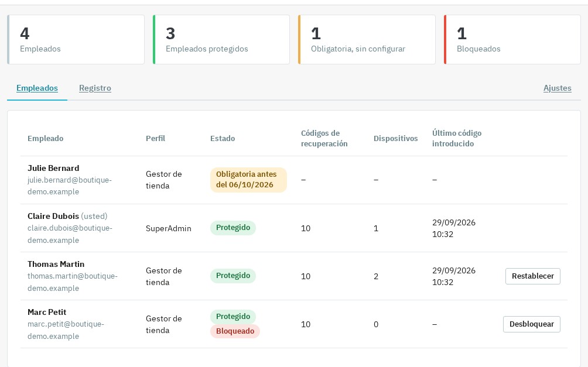Click the marc.petit email address
The height and width of the screenshot is (367, 588).
(66, 330)
